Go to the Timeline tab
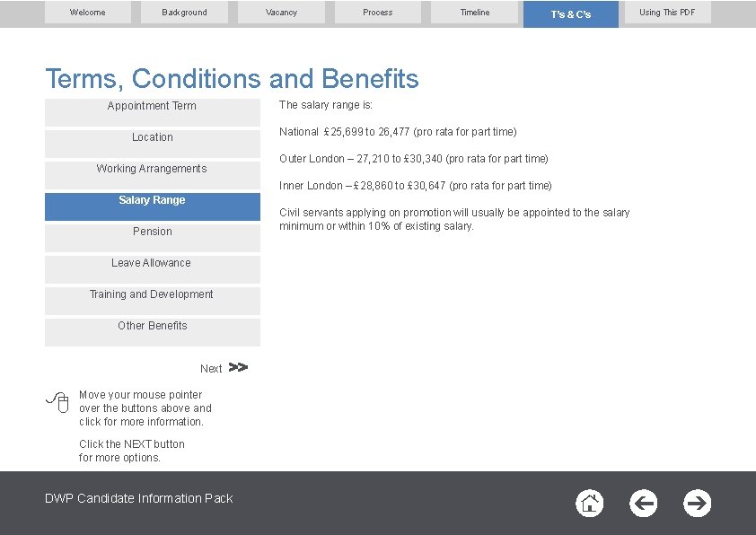756x535 pixels. point(474,12)
